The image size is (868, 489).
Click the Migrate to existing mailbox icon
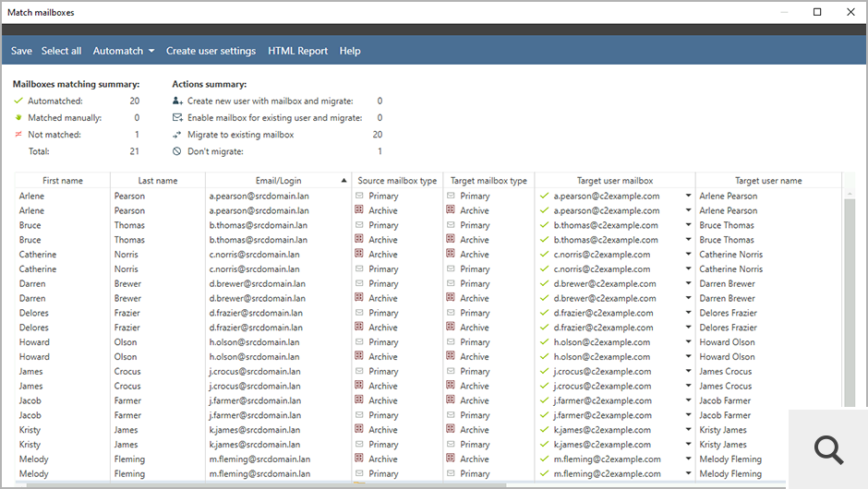(177, 135)
